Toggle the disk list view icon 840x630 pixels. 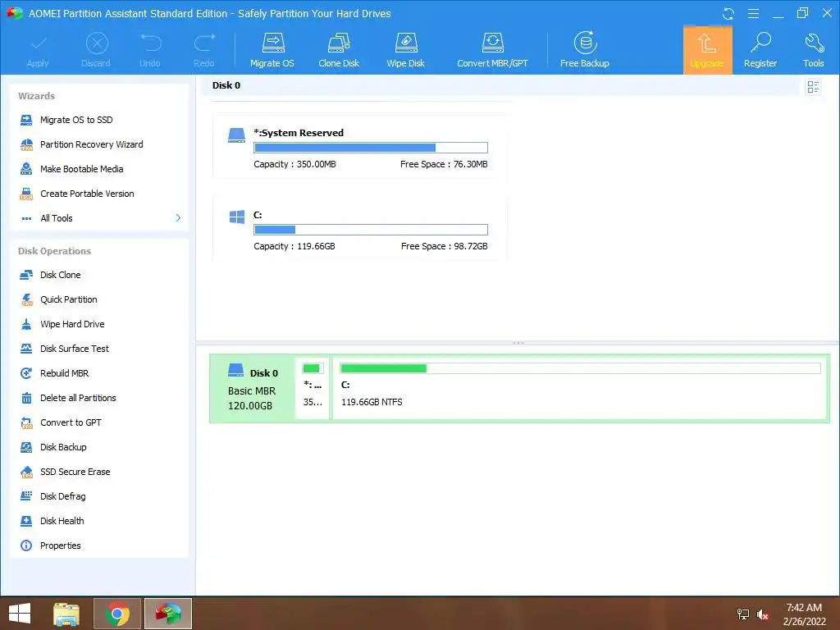(x=813, y=87)
